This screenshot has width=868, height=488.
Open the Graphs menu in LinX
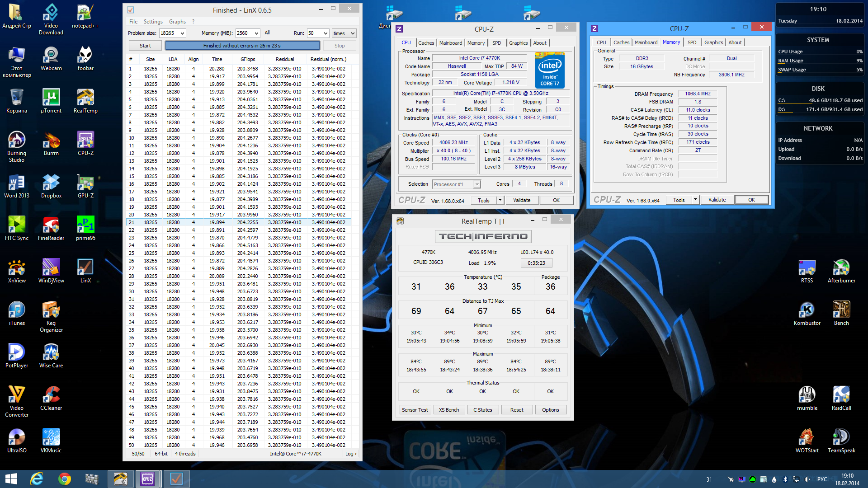(x=177, y=22)
